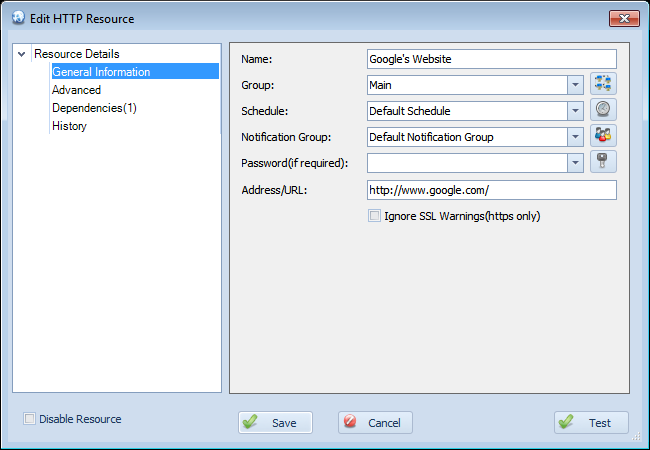Open Dependencies(1) in the tree
Viewport: 650px width, 450px height.
[x=94, y=108]
